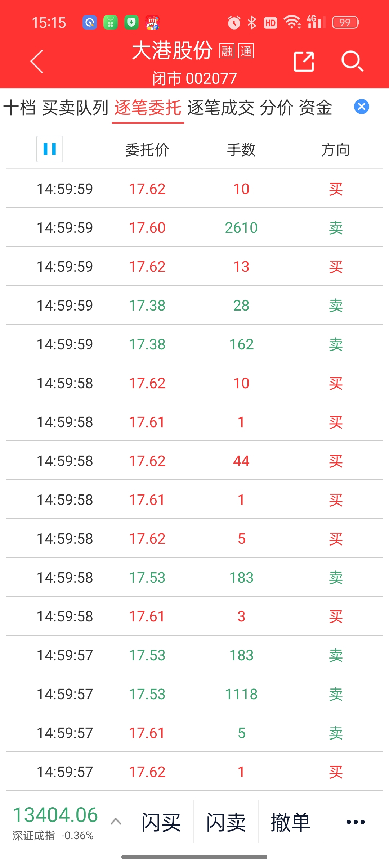Tap the alarm clock status icon
This screenshot has width=389, height=868.
234,23
